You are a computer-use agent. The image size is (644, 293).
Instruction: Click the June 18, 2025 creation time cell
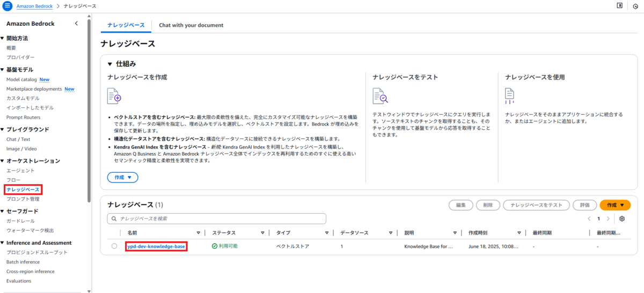[494, 246]
